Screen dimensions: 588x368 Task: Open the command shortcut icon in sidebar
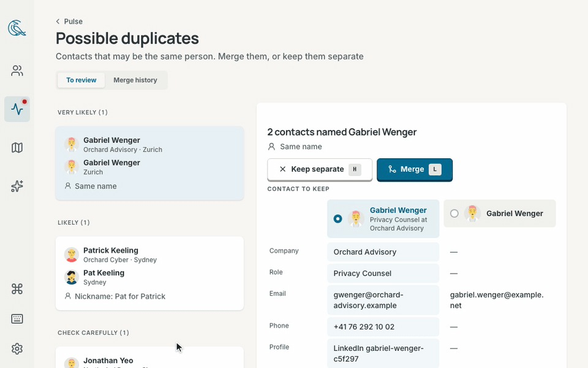(17, 289)
